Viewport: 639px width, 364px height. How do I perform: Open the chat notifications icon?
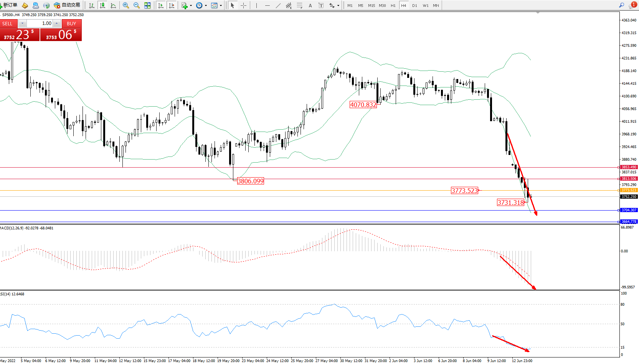632,5
